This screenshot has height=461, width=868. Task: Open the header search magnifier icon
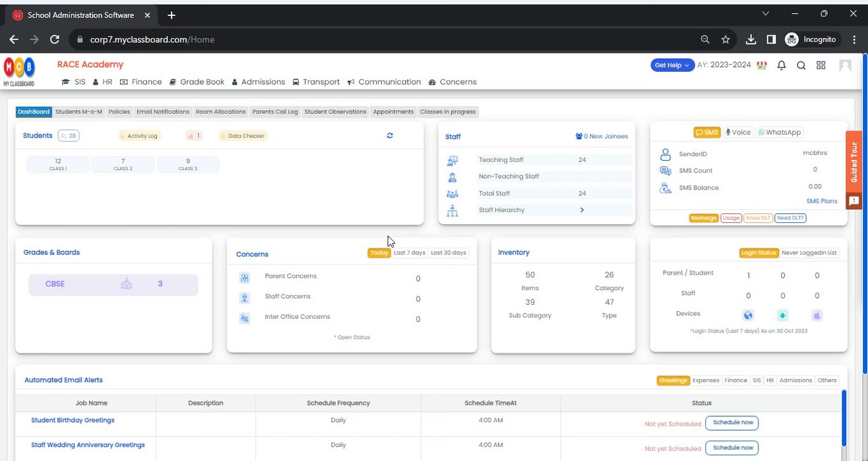(x=801, y=65)
